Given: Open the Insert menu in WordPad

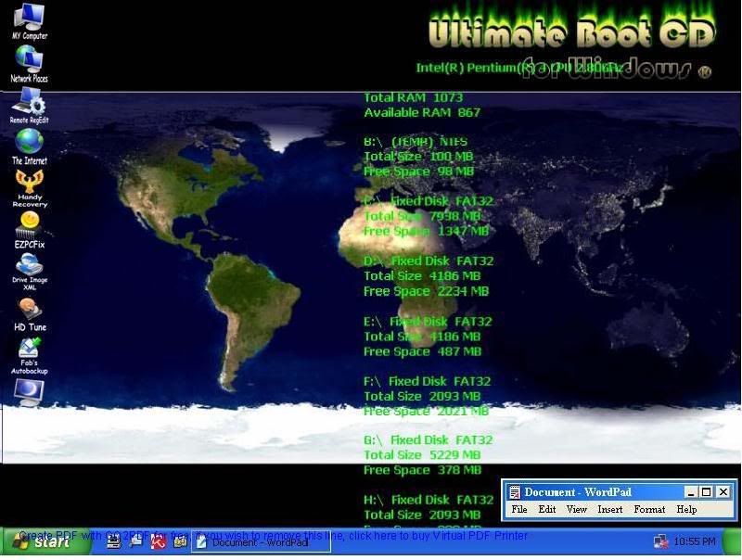Looking at the screenshot, I should click(610, 509).
